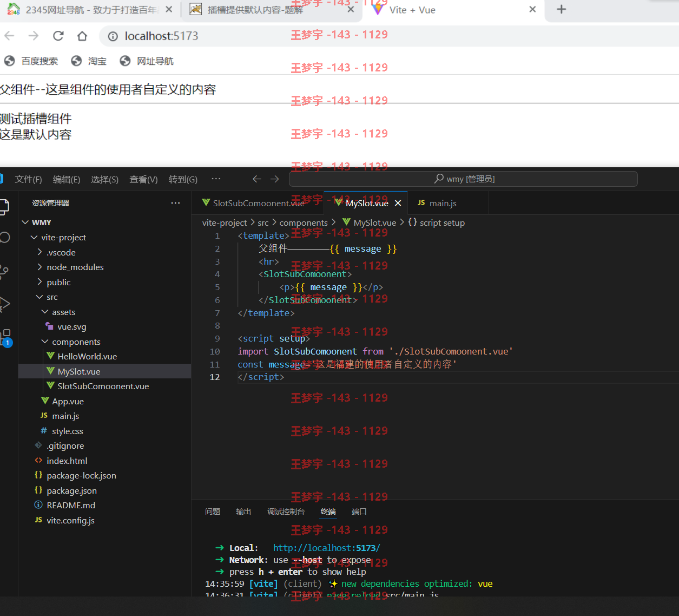
Task: Open the 编辑(E) menu in VS Code
Action: pyautogui.click(x=67, y=179)
